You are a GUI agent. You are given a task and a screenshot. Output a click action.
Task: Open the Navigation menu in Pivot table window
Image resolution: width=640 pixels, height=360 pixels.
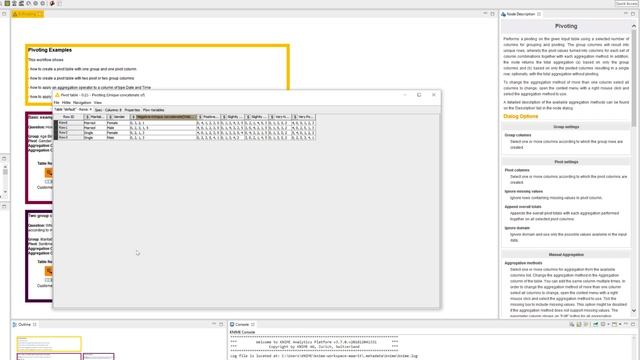click(x=82, y=102)
